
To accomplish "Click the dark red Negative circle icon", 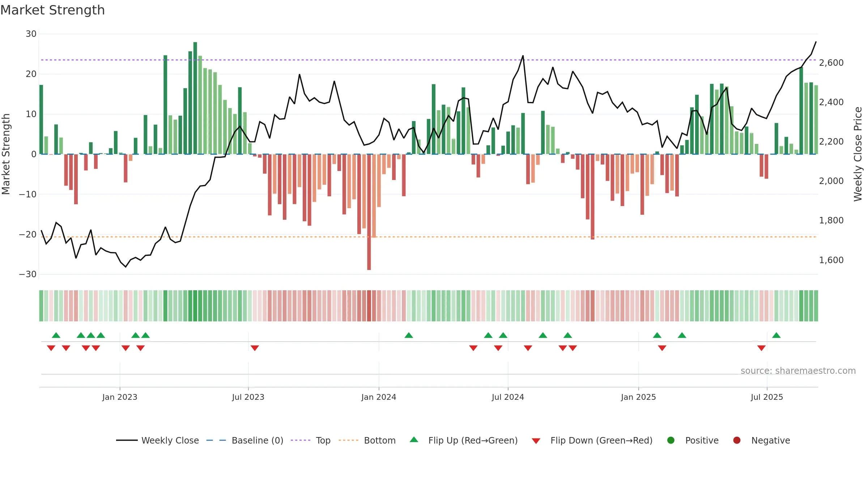I will (x=737, y=440).
